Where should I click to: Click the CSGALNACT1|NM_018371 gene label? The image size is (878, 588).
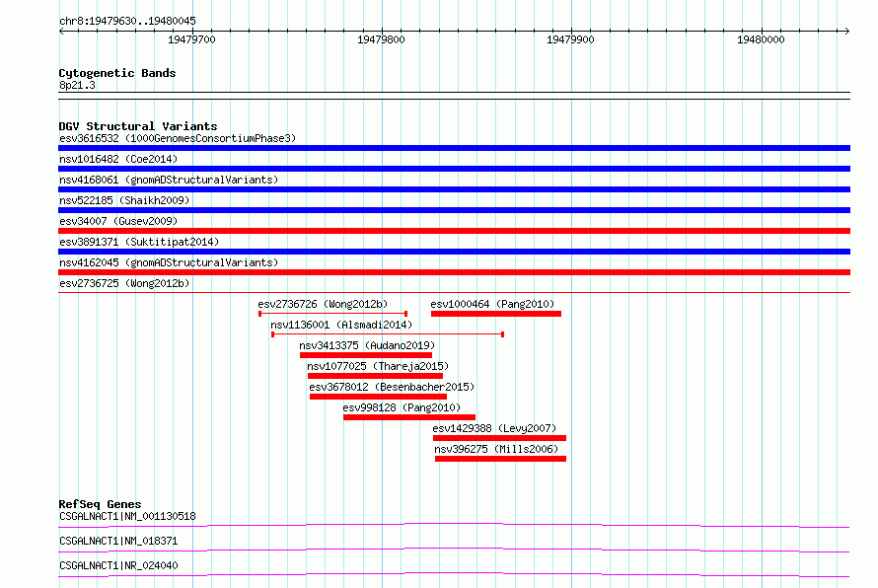pos(118,541)
